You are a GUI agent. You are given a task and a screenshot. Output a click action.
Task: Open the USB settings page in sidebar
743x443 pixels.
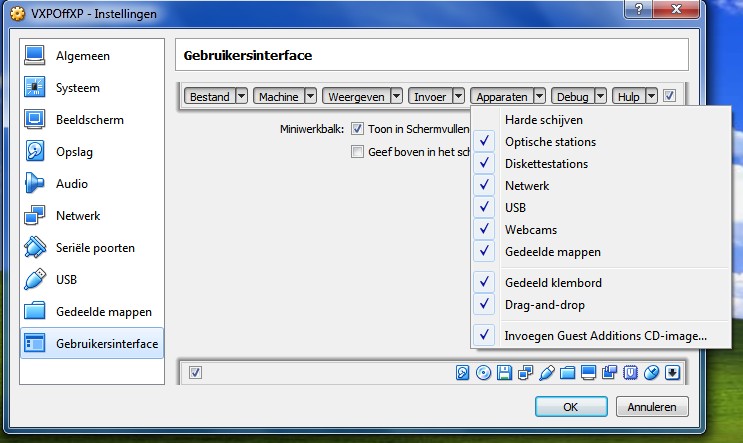(x=92, y=280)
